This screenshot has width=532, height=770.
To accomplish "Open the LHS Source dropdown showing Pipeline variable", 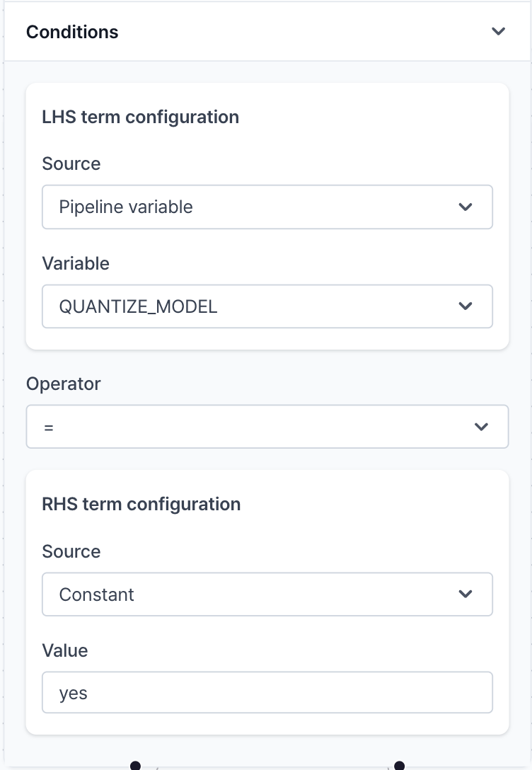I will [x=267, y=207].
